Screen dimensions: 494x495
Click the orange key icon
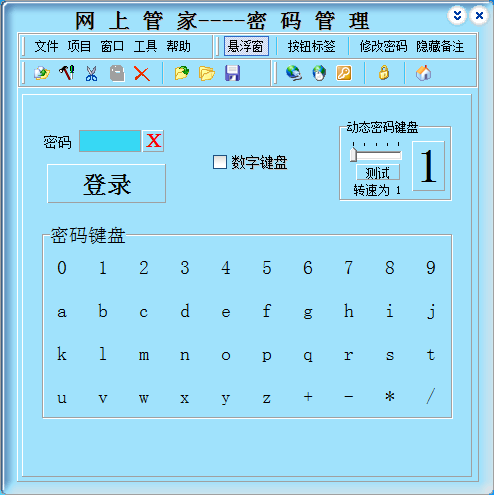[344, 73]
